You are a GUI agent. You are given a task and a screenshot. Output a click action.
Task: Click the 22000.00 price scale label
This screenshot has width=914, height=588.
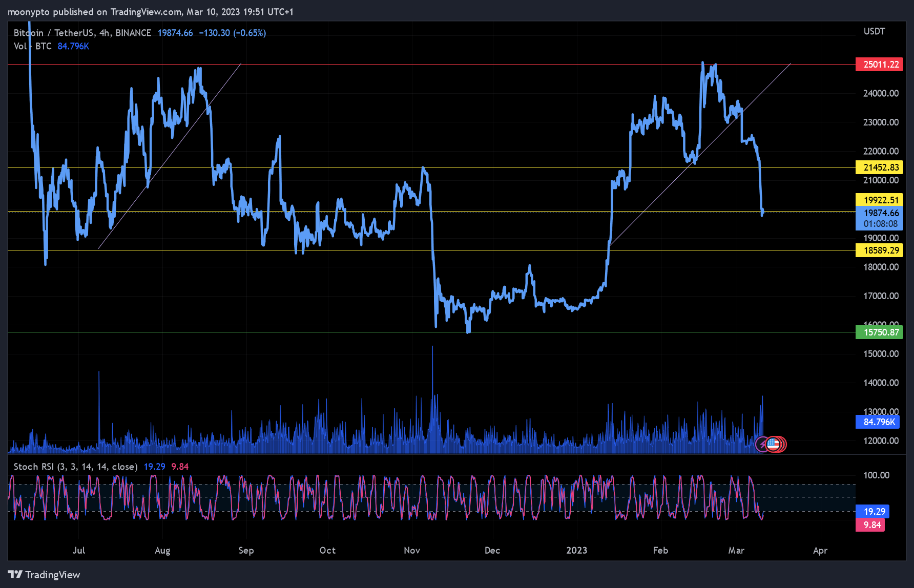click(x=881, y=151)
